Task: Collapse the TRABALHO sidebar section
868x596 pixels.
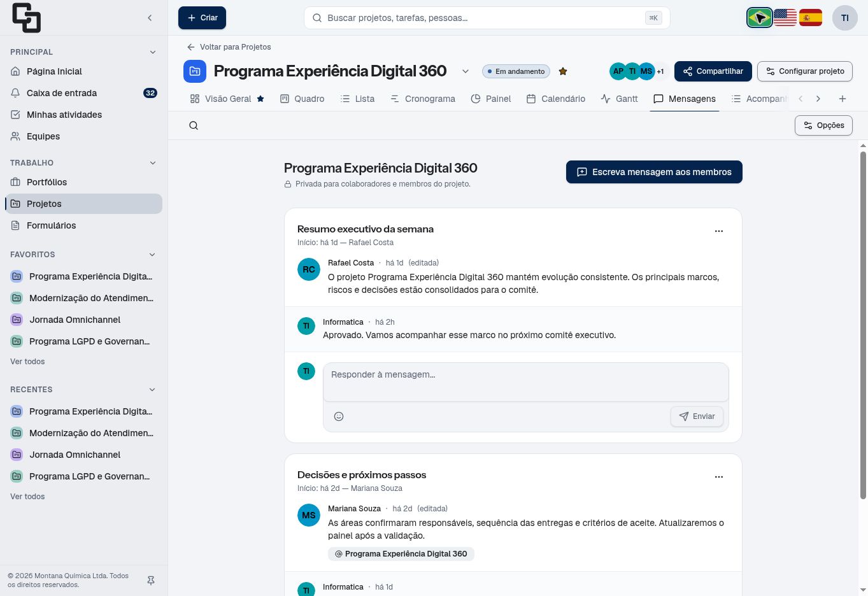Action: 152,163
